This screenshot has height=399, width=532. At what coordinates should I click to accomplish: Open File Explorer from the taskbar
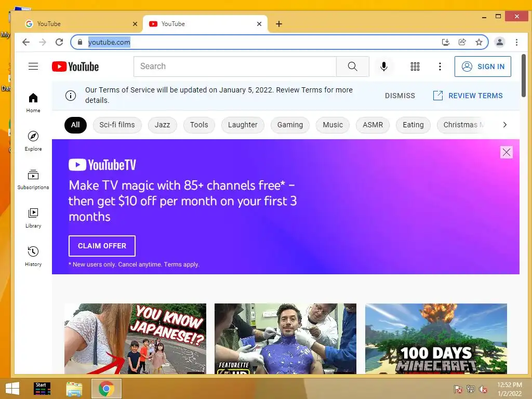[74, 389]
